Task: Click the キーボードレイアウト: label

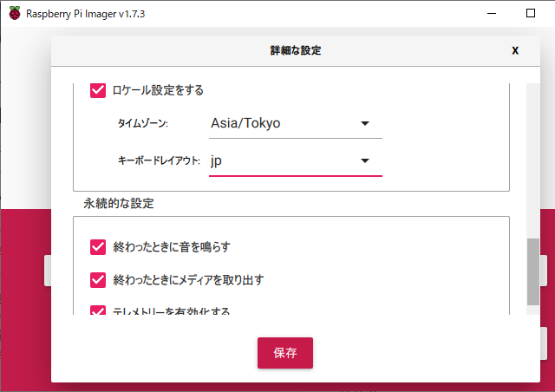Action: [159, 160]
